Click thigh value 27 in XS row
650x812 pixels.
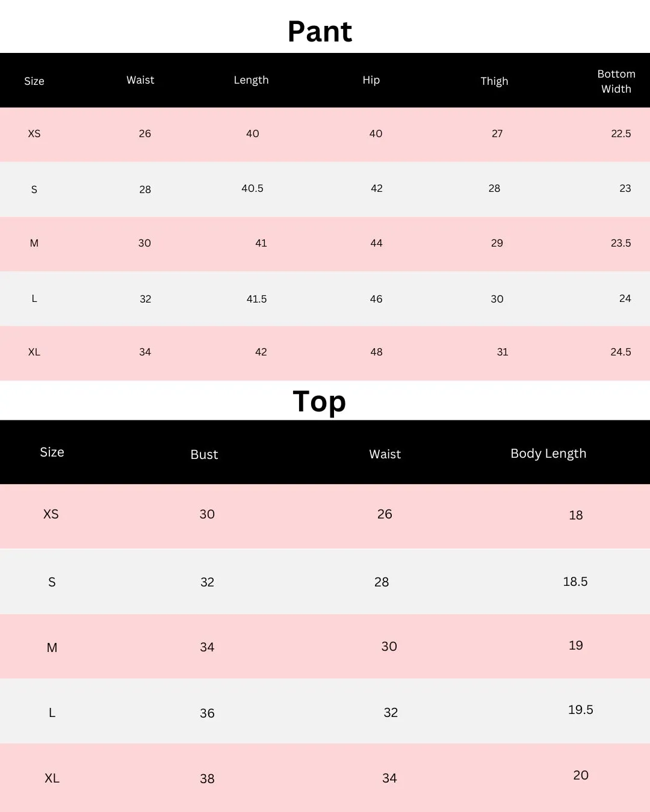tap(497, 134)
